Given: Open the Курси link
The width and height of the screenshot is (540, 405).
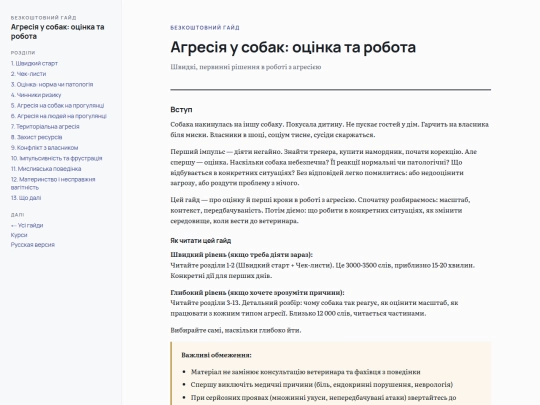Looking at the screenshot, I should tap(19, 235).
